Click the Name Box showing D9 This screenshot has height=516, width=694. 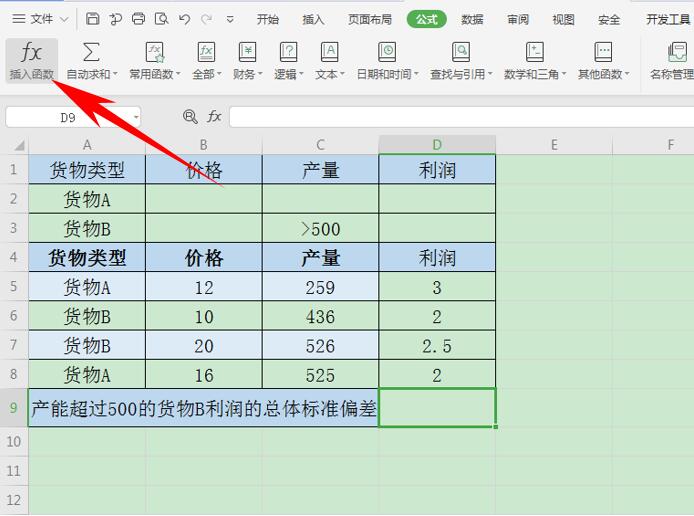click(x=73, y=117)
